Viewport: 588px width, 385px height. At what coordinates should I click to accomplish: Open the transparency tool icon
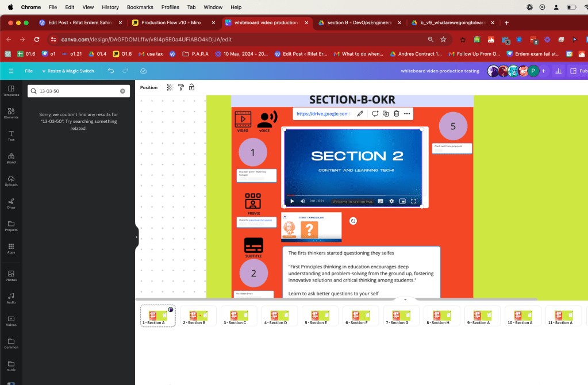point(170,87)
